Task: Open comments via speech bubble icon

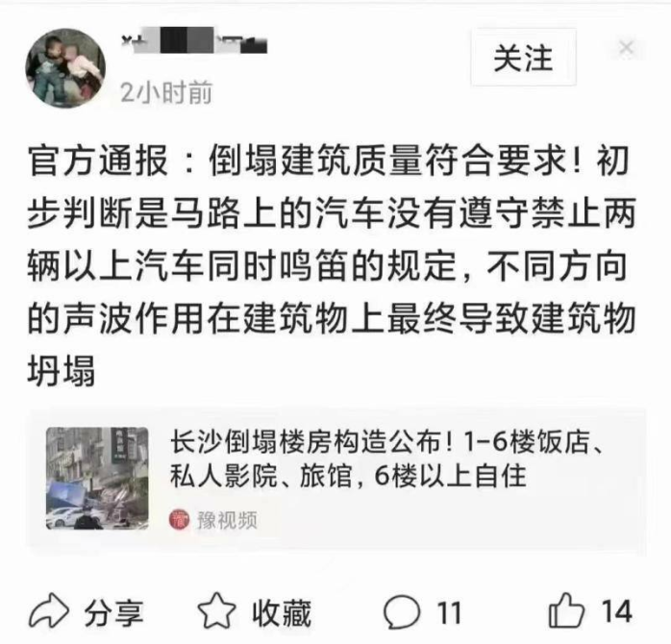Action: point(402,612)
